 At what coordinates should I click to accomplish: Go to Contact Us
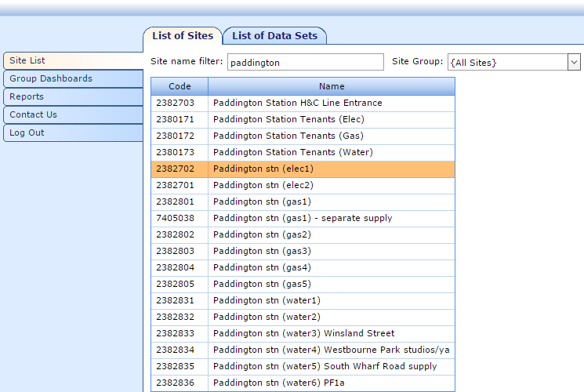tap(73, 114)
